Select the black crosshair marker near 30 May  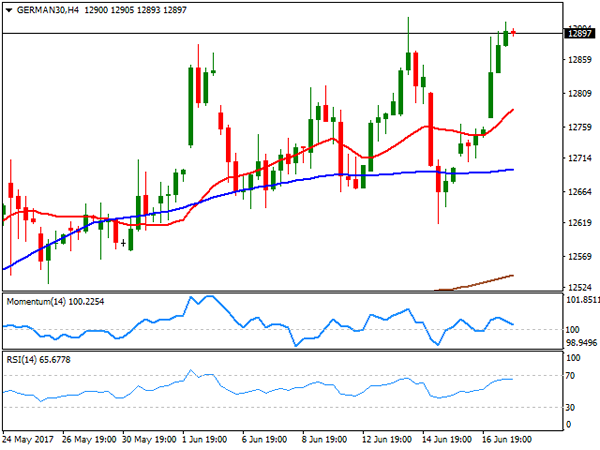point(123,243)
